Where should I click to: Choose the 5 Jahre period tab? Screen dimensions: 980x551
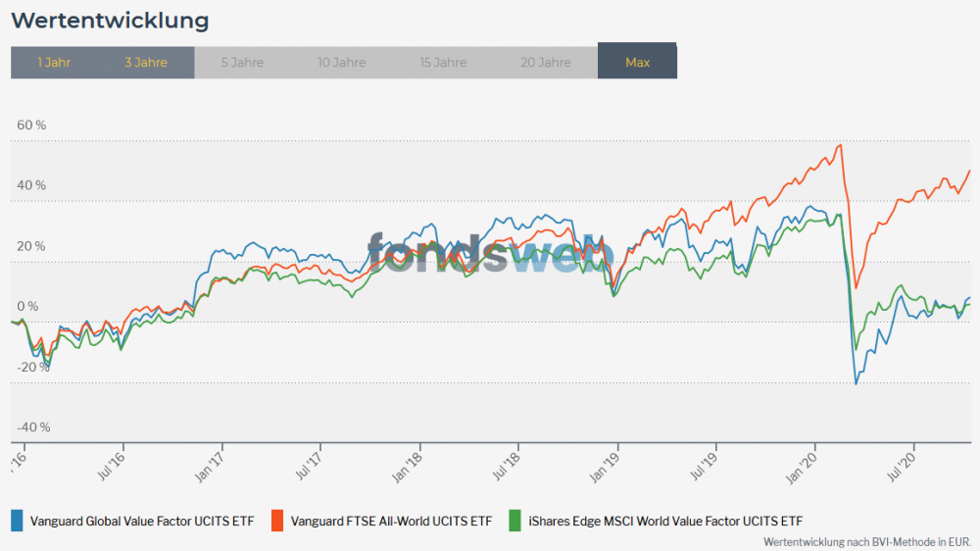click(242, 62)
